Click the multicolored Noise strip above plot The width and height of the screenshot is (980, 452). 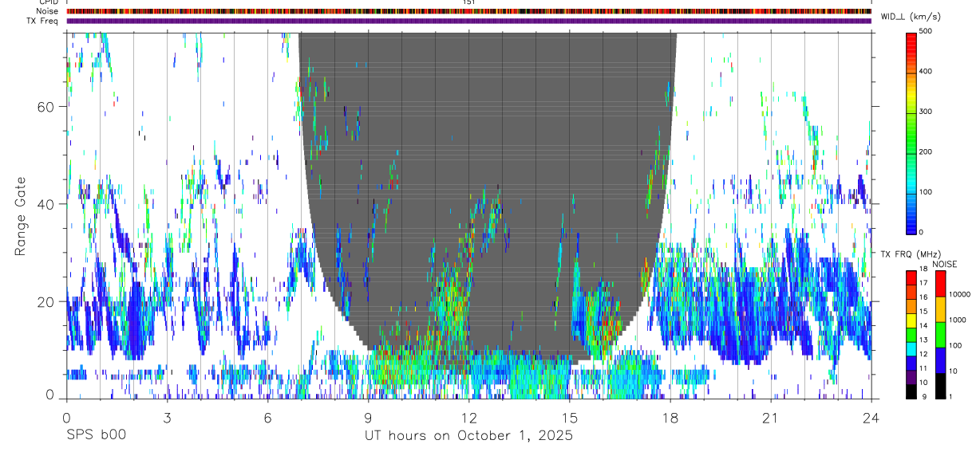coord(468,11)
